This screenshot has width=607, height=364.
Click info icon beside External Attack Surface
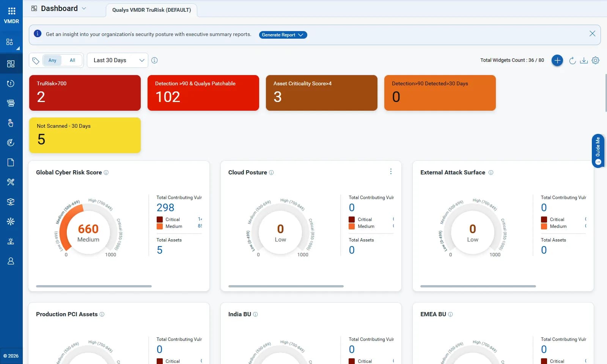491,173
